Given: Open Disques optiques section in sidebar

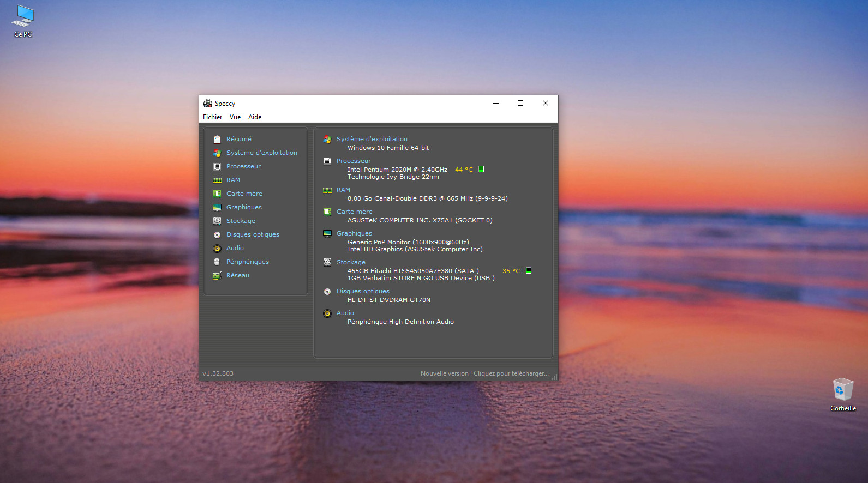Looking at the screenshot, I should pos(253,234).
